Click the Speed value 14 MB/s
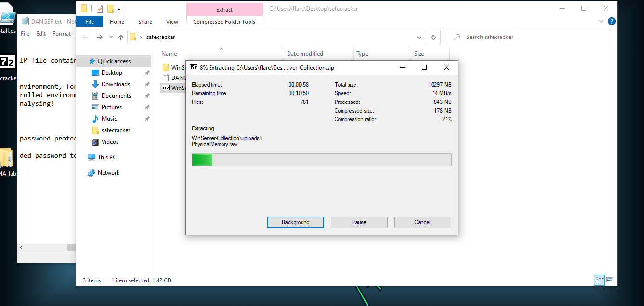The height and width of the screenshot is (306, 644). (x=442, y=93)
